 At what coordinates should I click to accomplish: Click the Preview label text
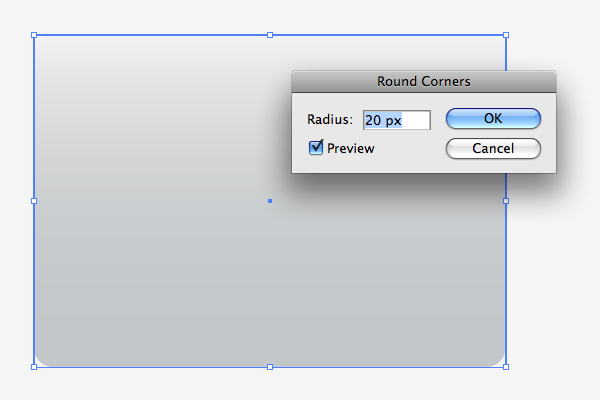point(351,148)
